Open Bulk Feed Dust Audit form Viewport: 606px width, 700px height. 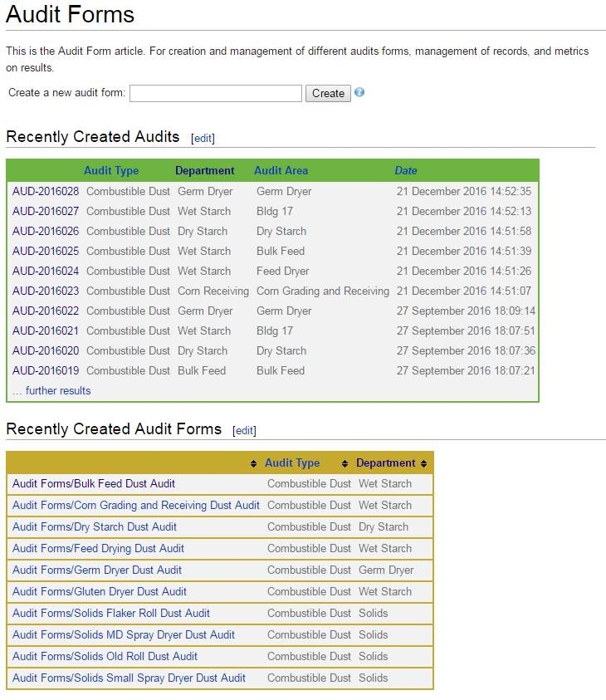click(x=94, y=484)
